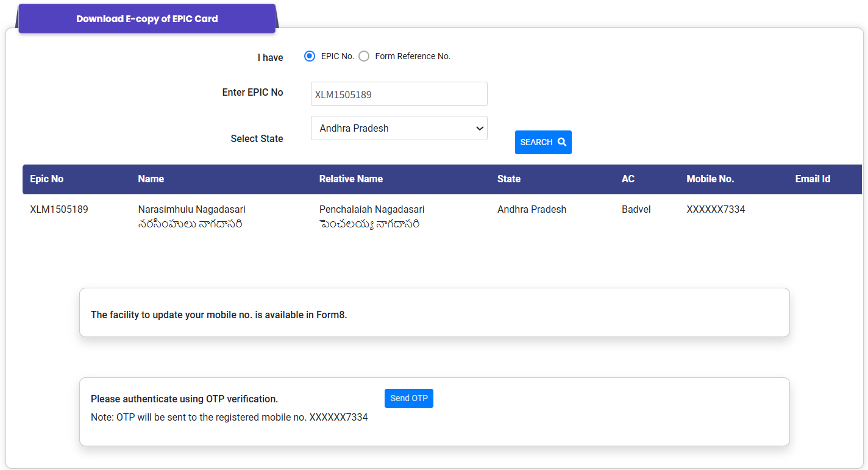
Task: Click the Email Id column header
Action: tap(813, 179)
